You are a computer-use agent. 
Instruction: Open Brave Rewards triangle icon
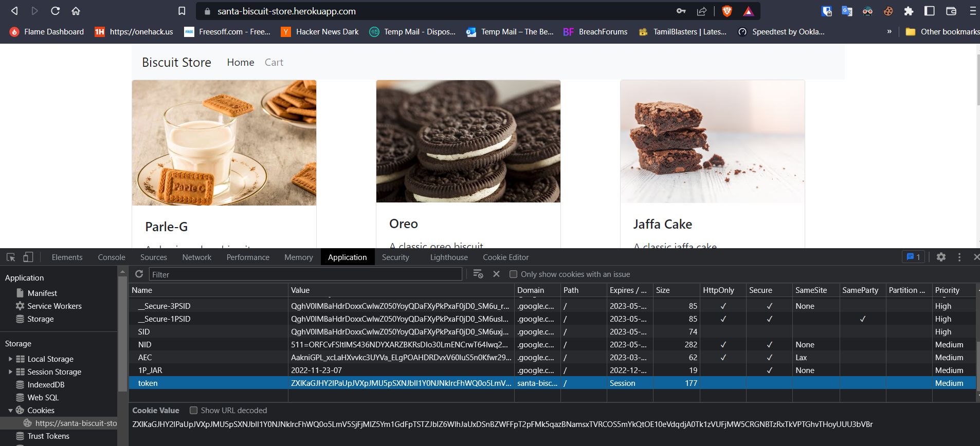pyautogui.click(x=749, y=11)
